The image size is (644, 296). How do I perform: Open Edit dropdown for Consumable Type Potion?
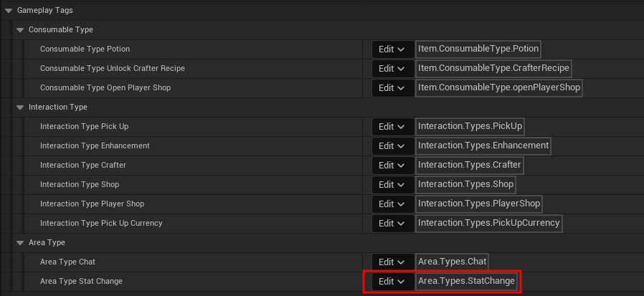393,49
